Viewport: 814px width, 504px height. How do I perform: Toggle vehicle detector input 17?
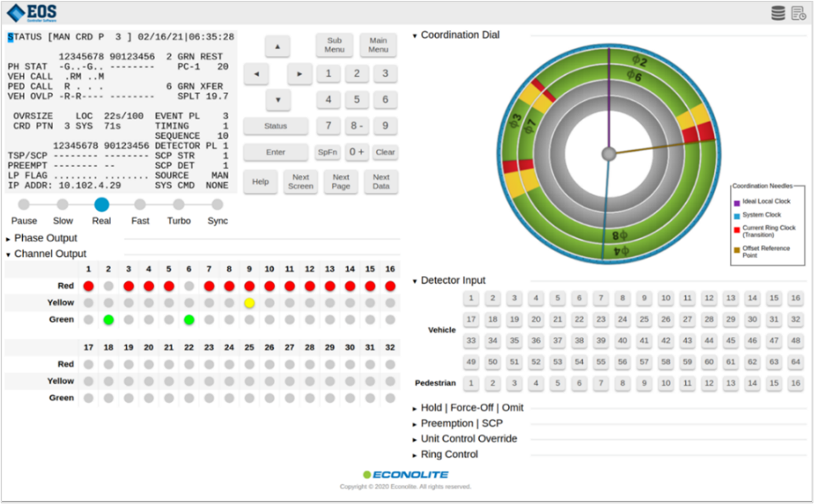(471, 319)
